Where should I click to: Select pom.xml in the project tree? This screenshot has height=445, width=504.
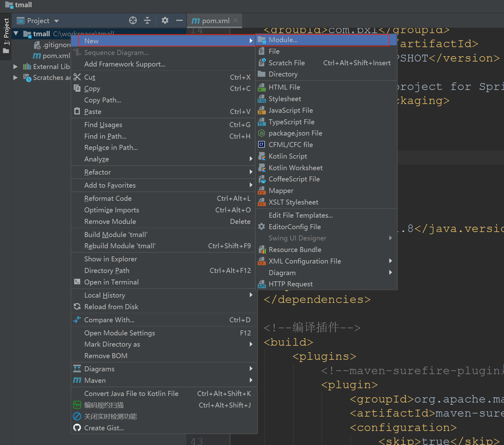pyautogui.click(x=52, y=56)
